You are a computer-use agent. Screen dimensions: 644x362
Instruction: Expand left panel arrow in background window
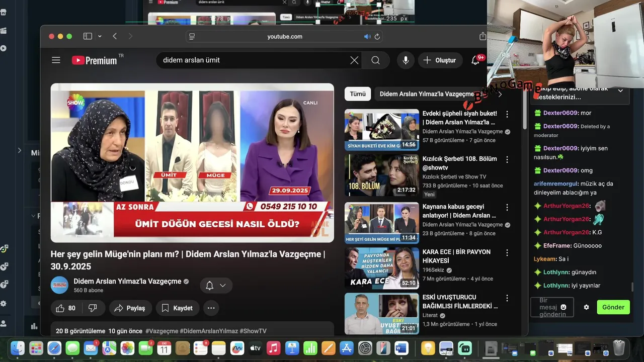point(20,150)
